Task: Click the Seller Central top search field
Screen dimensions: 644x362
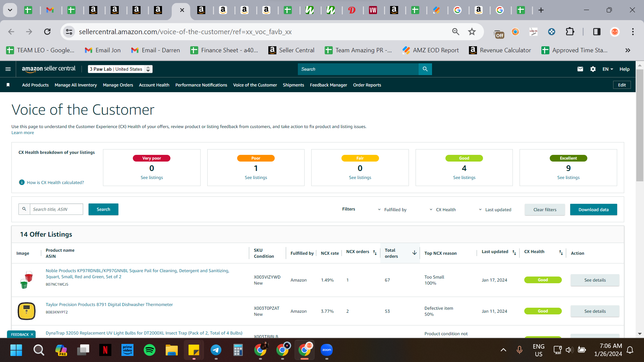Action: 358,69
